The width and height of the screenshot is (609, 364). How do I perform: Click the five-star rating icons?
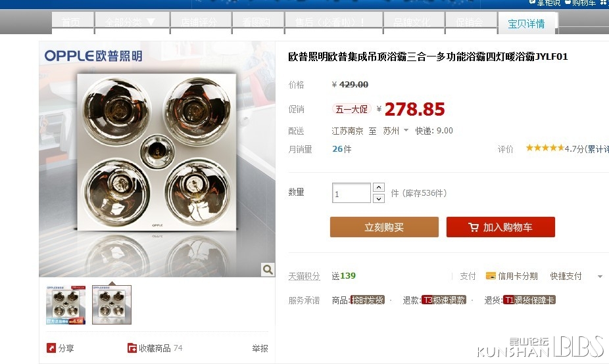point(545,148)
